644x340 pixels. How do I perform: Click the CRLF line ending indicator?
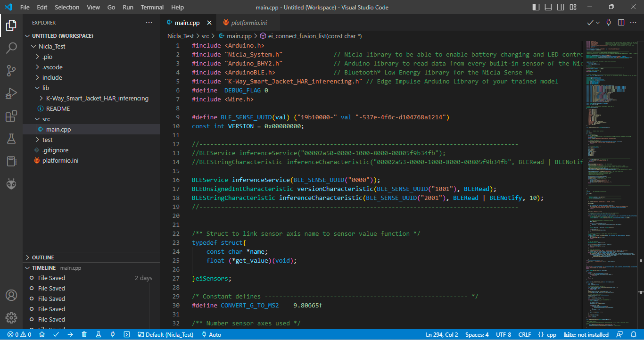[525, 334]
